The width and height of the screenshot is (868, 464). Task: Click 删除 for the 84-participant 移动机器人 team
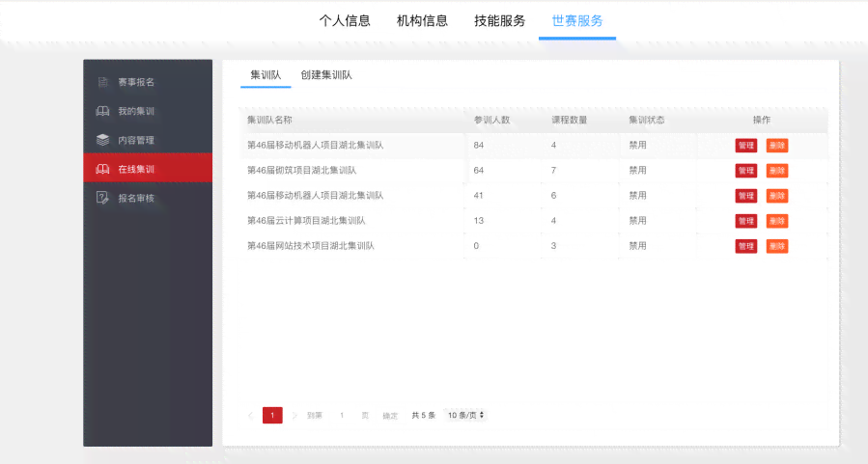coord(776,146)
